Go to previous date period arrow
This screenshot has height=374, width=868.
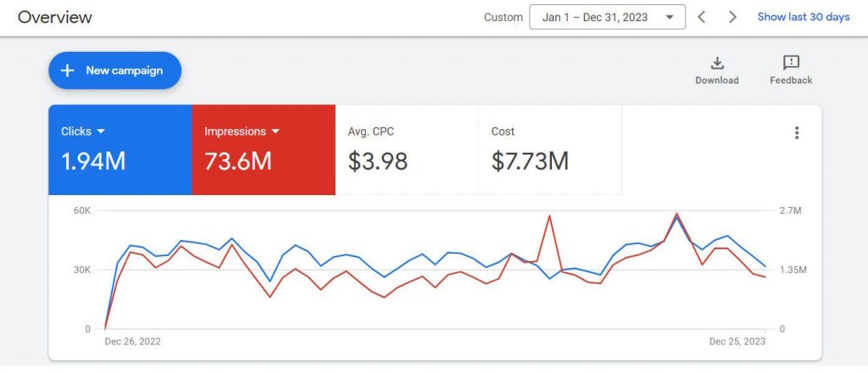click(702, 17)
